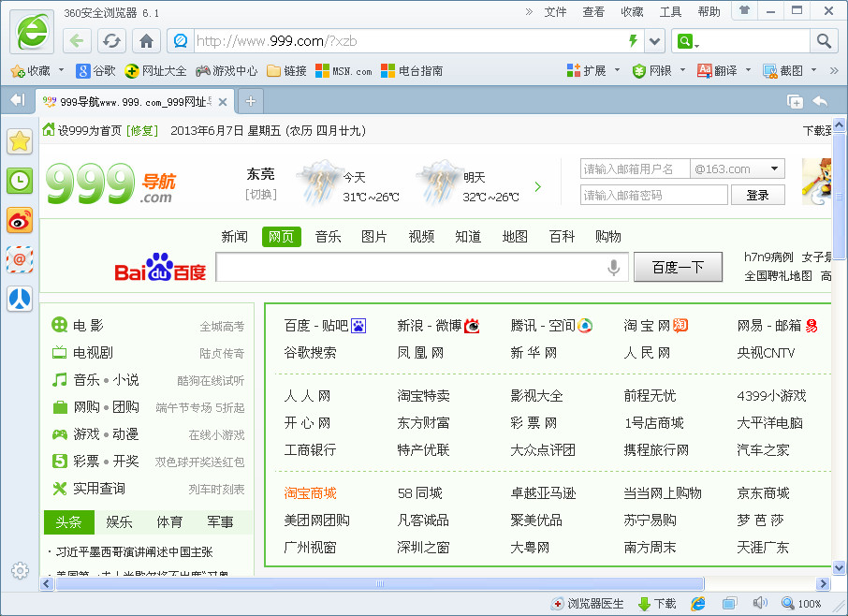
Task: Click the mailbox username field
Action: coord(635,169)
